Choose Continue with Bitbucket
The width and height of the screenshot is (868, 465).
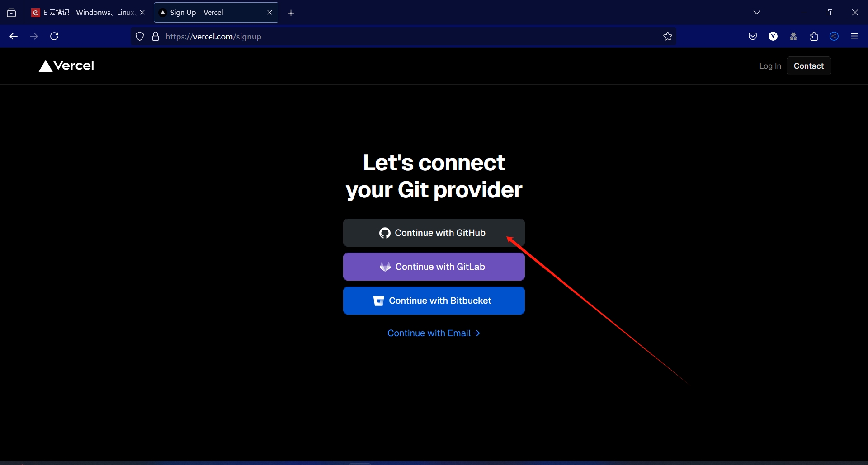(x=434, y=301)
